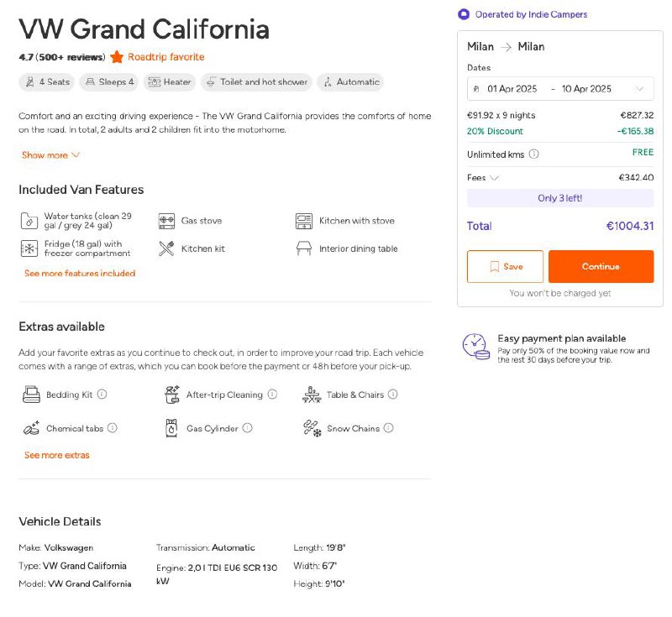Viewport: 672px width, 617px height.
Task: Click the 4 Seats tag
Action: point(47,81)
